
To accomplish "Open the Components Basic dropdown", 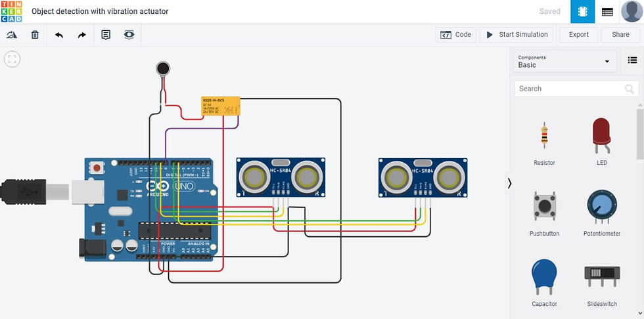I will pyautogui.click(x=564, y=62).
